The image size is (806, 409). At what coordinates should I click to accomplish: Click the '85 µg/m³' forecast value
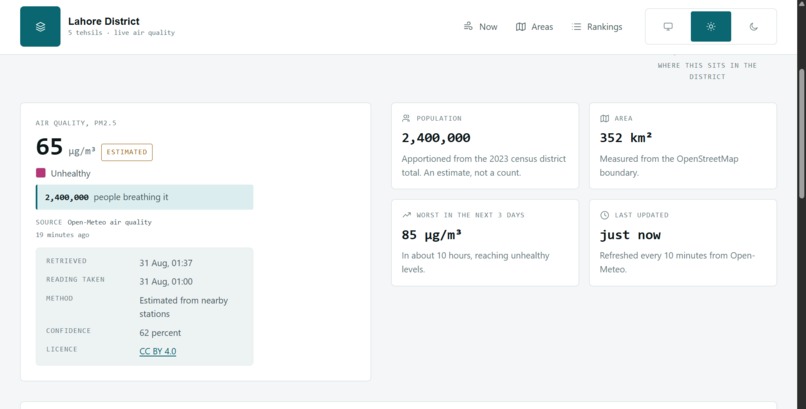pos(432,235)
